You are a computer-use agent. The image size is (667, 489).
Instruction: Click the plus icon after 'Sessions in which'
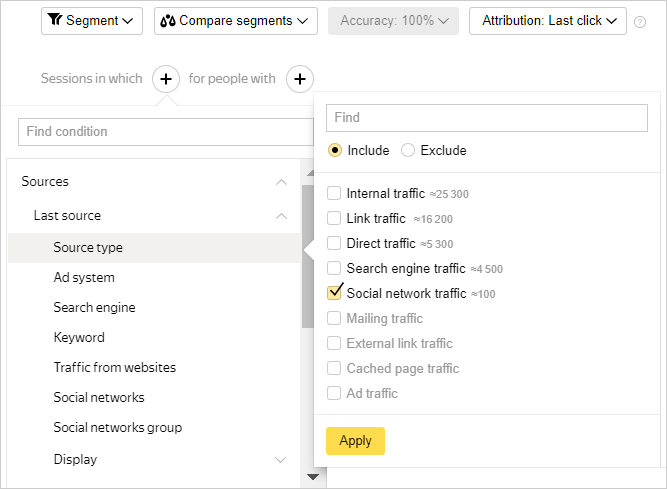click(x=166, y=78)
